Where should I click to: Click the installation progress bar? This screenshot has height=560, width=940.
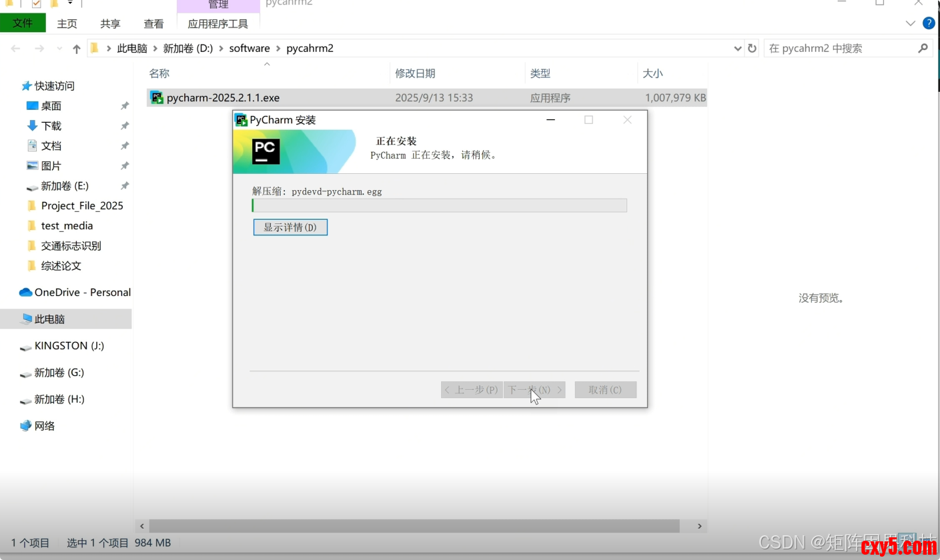[x=439, y=205]
